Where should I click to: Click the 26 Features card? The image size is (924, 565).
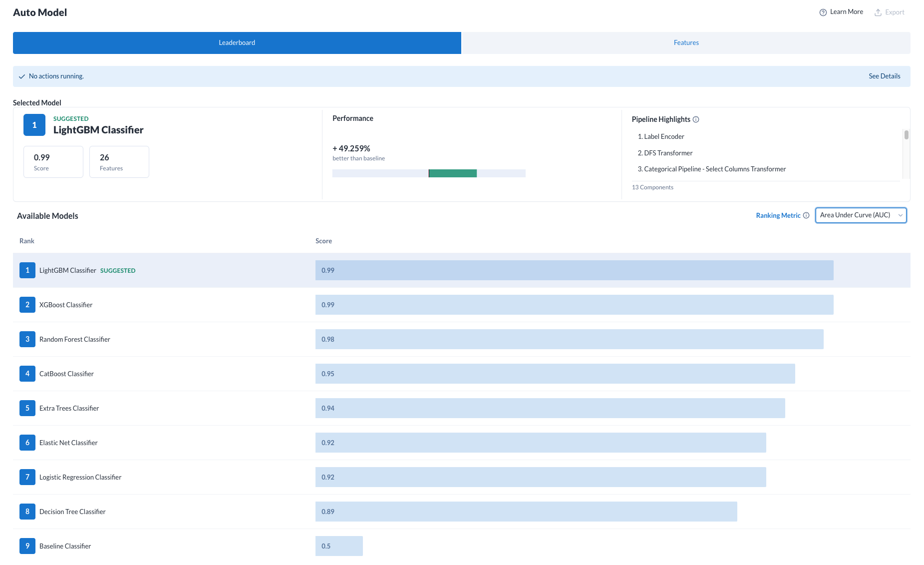[x=119, y=161]
